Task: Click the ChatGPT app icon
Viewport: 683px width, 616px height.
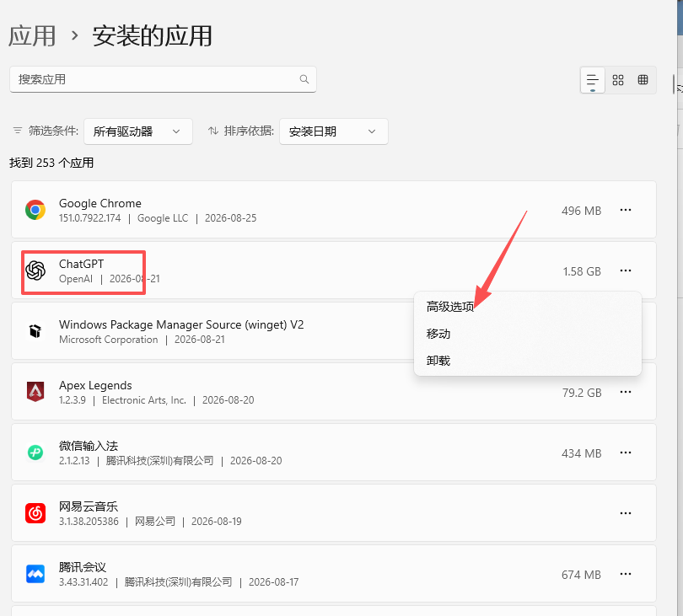Action: [35, 271]
